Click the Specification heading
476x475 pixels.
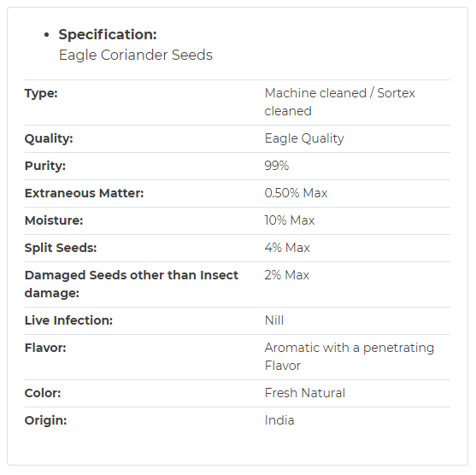(108, 35)
